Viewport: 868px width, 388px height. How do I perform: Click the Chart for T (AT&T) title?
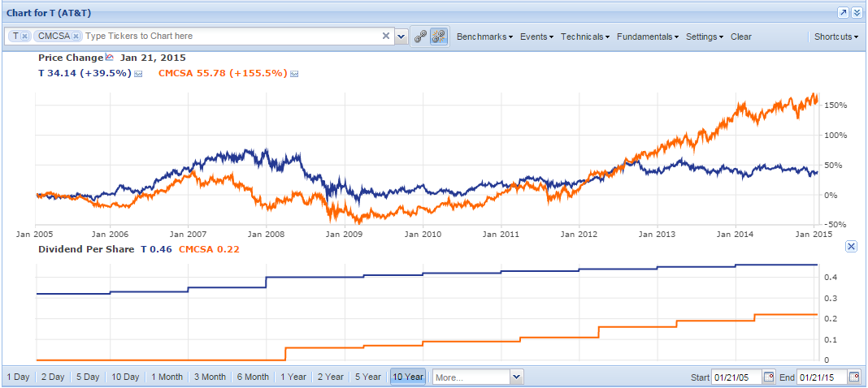click(x=49, y=13)
